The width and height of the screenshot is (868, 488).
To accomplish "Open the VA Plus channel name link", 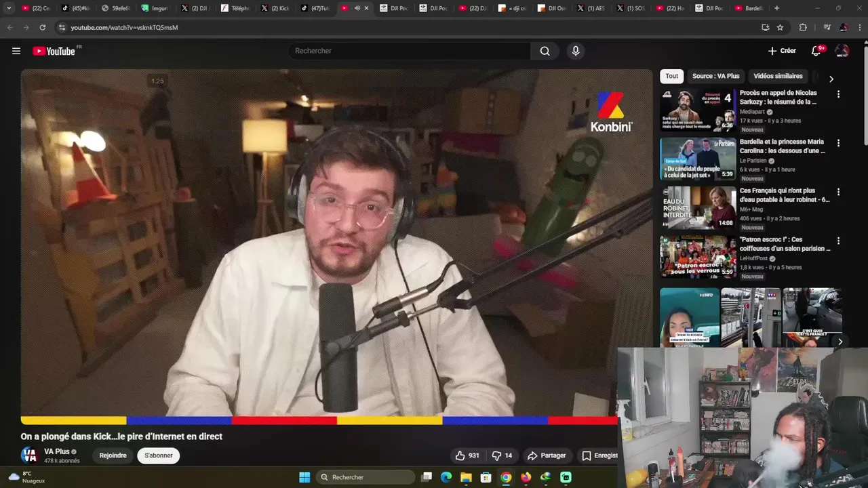I will click(57, 451).
